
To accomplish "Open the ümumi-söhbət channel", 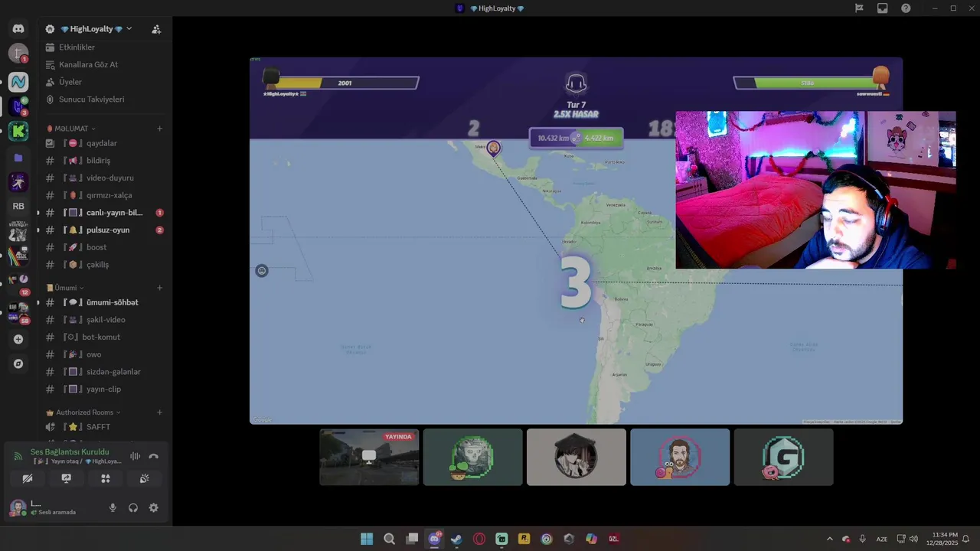I will pos(104,302).
